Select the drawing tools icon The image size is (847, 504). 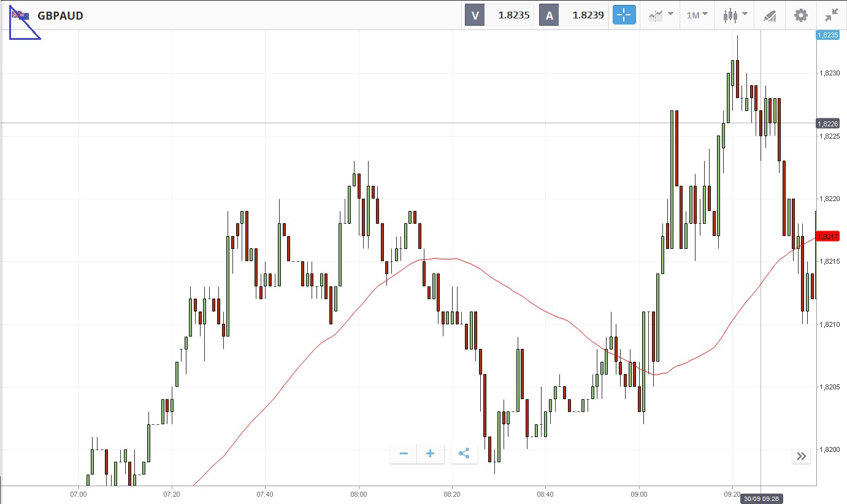pyautogui.click(x=770, y=15)
